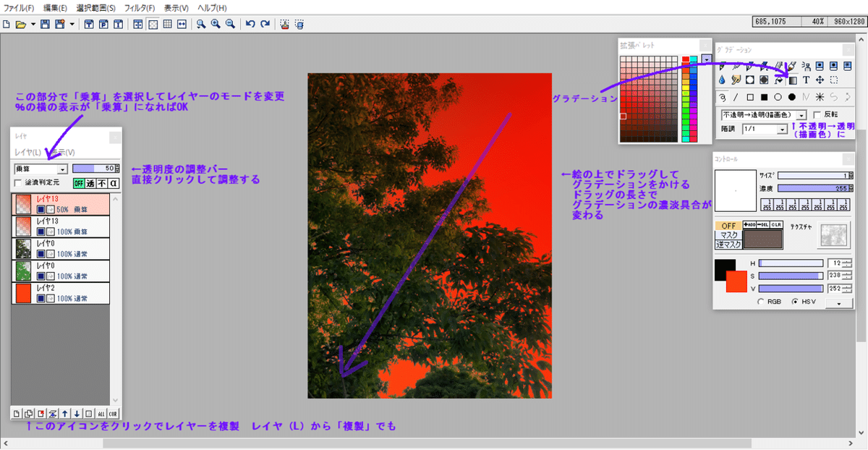Click the New File toolbar icon
The height and width of the screenshot is (450, 868).
point(7,25)
